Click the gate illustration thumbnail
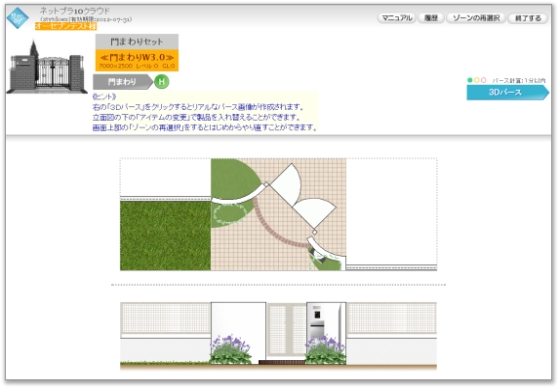Screen dimensions: 559x388 tap(47, 67)
